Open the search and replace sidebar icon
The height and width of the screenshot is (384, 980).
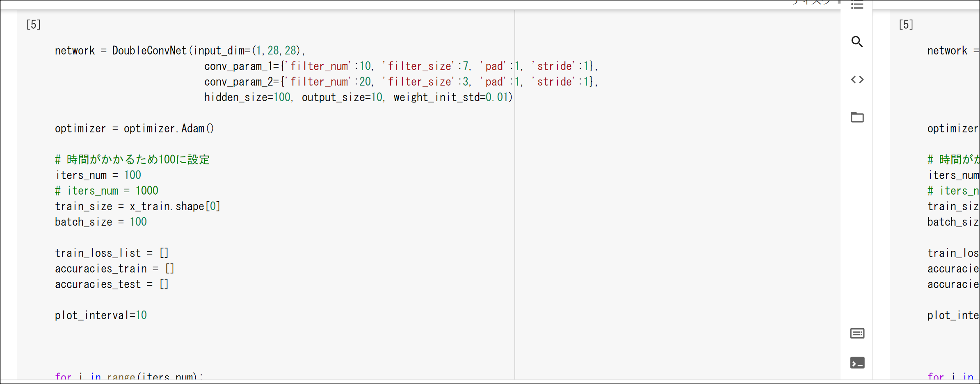point(857,41)
